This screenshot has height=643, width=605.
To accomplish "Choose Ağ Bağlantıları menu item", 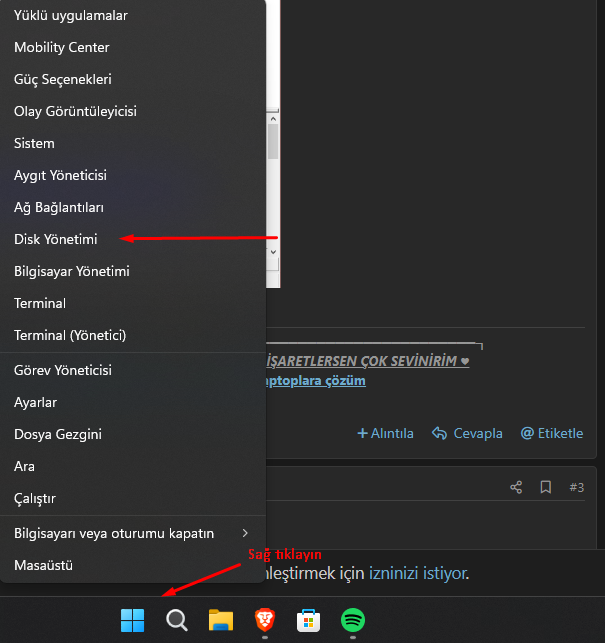I will coord(133,207).
